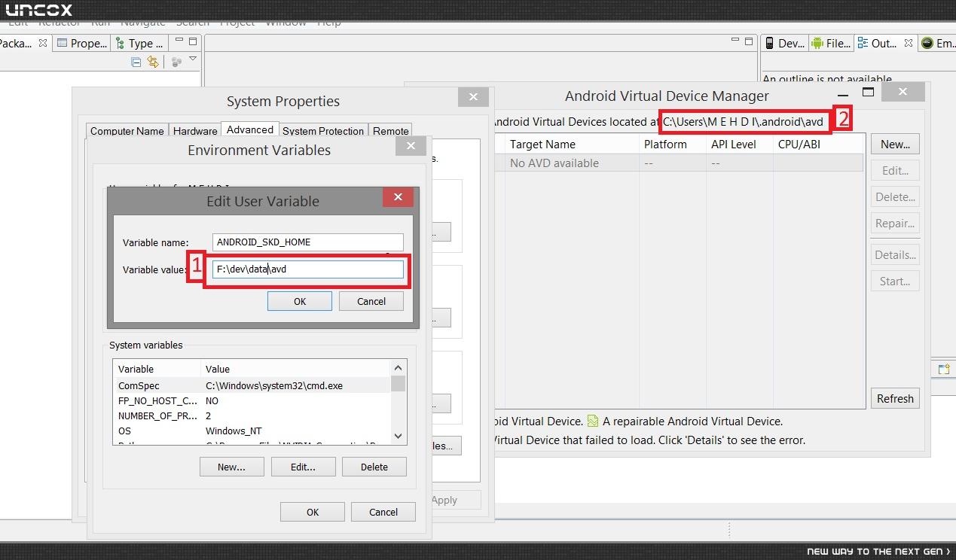Click New... in AVD Manager
The width and height of the screenshot is (956, 560).
(x=895, y=144)
